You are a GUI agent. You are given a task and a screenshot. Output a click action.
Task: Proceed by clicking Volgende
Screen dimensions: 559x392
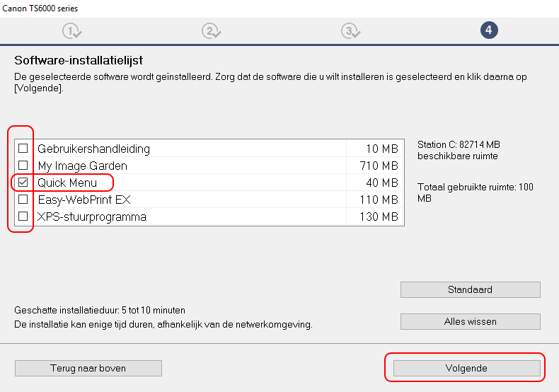pos(466,368)
